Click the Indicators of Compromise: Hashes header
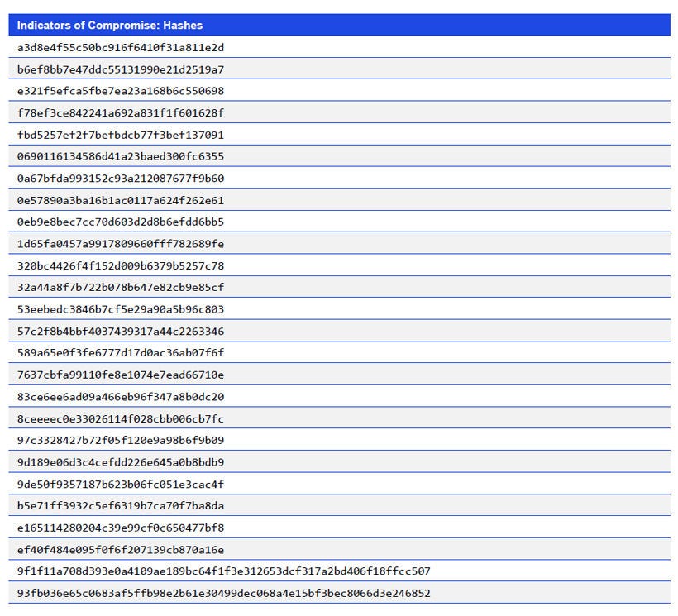Viewport: 678px width, 616px height. [x=107, y=26]
